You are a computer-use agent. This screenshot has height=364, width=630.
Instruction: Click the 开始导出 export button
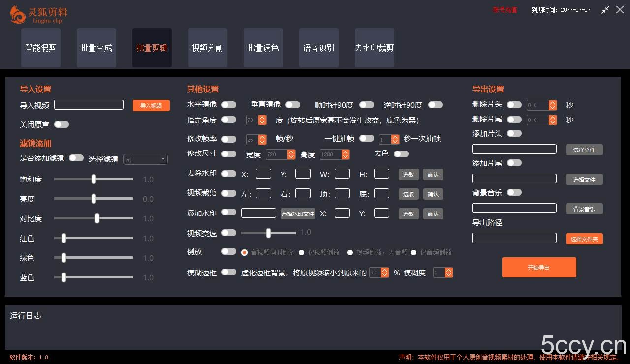pos(539,267)
